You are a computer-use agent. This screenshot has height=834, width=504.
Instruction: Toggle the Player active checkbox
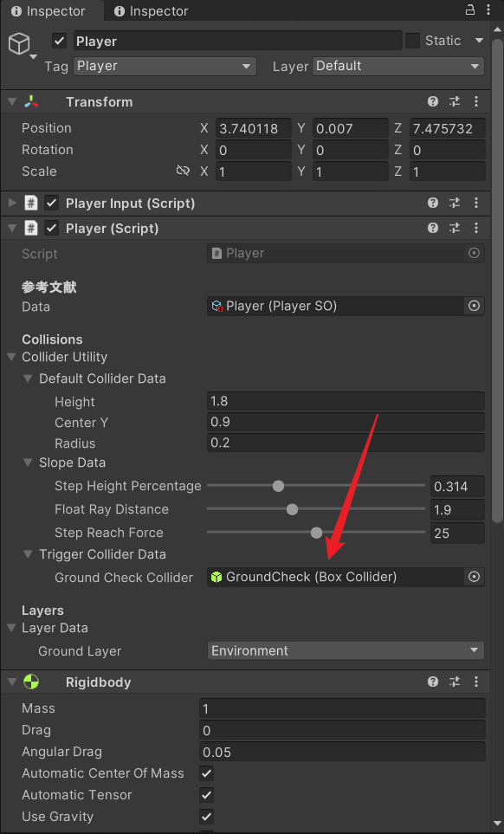(59, 41)
